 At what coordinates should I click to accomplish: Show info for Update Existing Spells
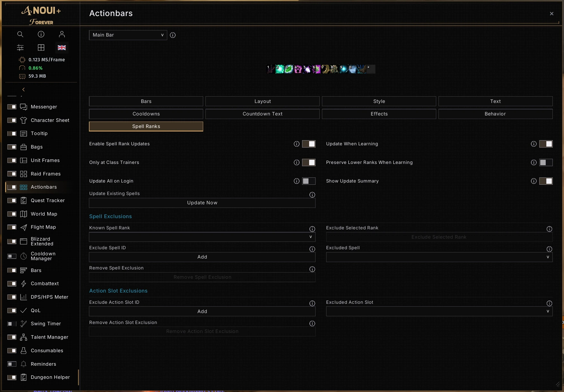tap(312, 195)
